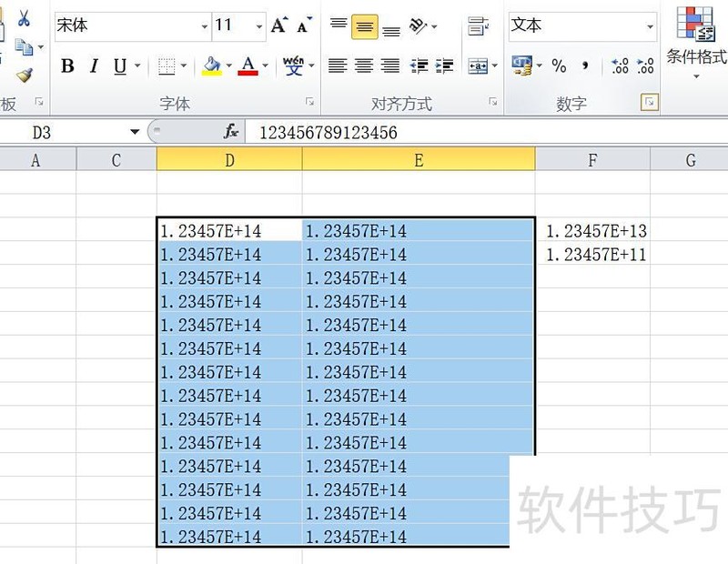The height and width of the screenshot is (564, 728).
Task: Open the borders dropdown arrow
Action: [x=184, y=65]
